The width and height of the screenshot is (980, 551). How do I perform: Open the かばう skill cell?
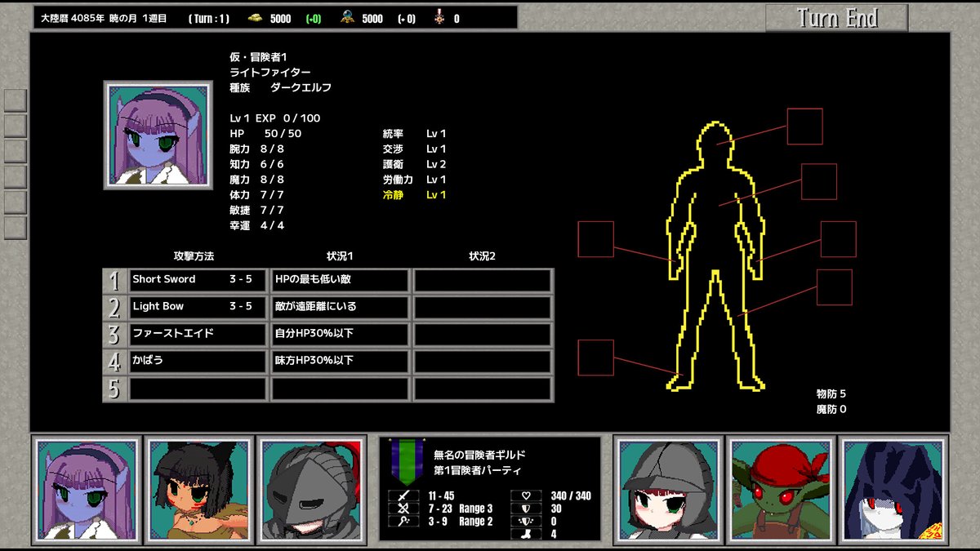coord(198,361)
